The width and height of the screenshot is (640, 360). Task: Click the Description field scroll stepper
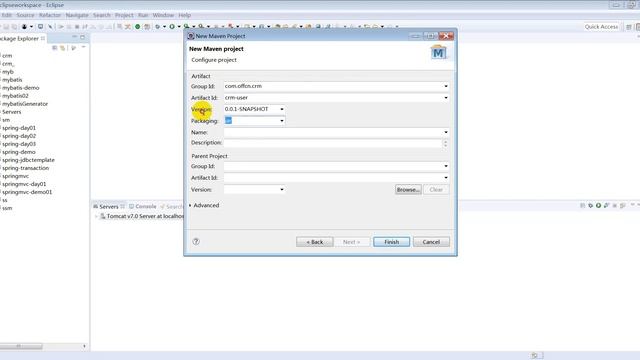point(446,143)
